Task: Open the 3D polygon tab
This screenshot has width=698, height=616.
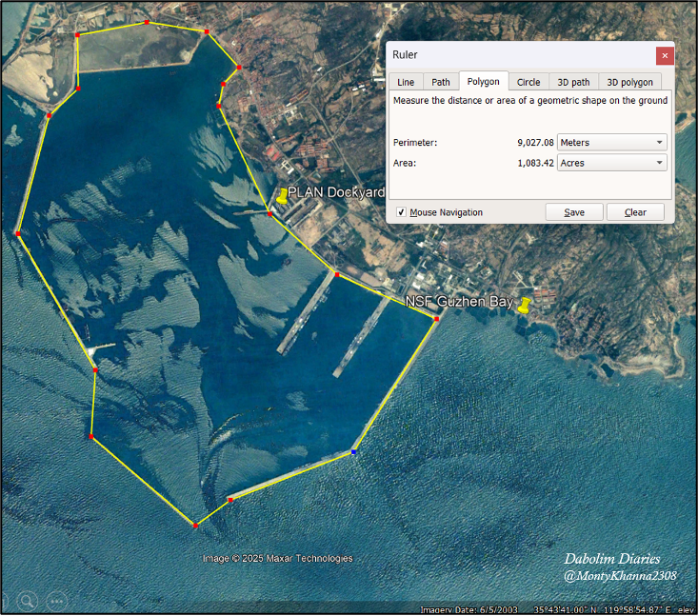Action: point(630,82)
